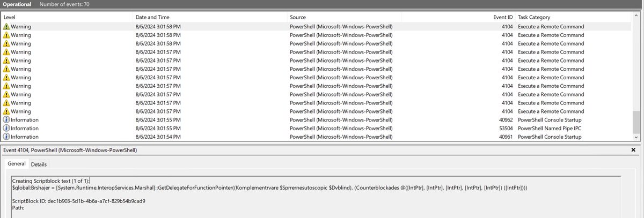Click the 'Creating Scriptblock text (1 of 1)' line
The height and width of the screenshot is (218, 644).
tap(51, 182)
